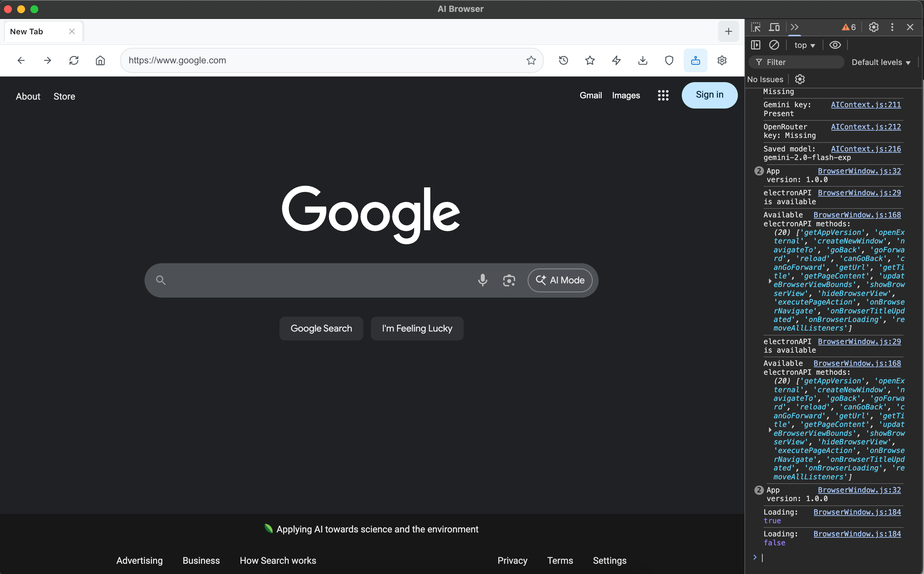Click the lightning bolt toolbar icon
The height and width of the screenshot is (574, 924).
616,60
